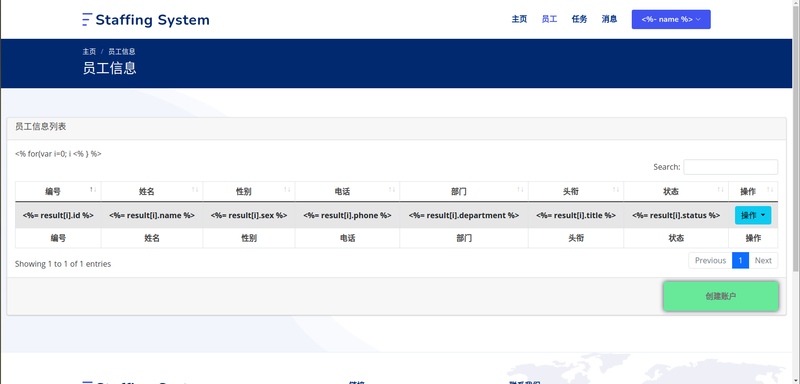The width and height of the screenshot is (800, 384).
Task: Sort table by 操作 header column
Action: [753, 192]
